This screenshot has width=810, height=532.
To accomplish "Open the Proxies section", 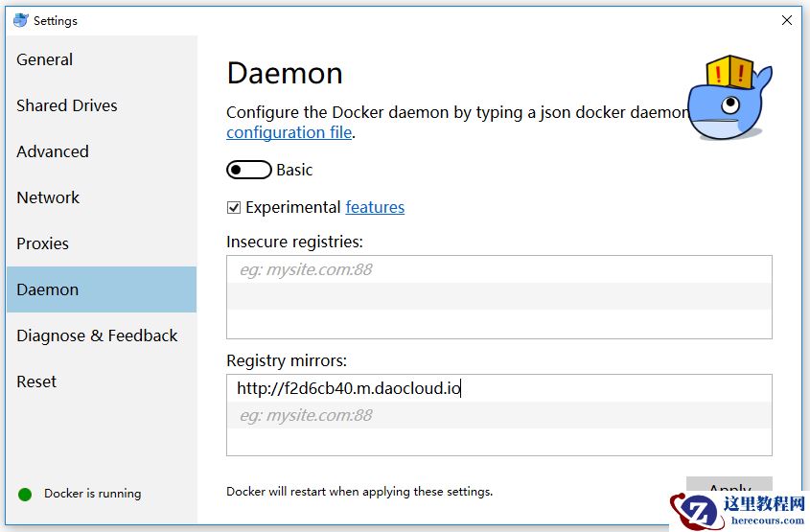I will coord(43,243).
